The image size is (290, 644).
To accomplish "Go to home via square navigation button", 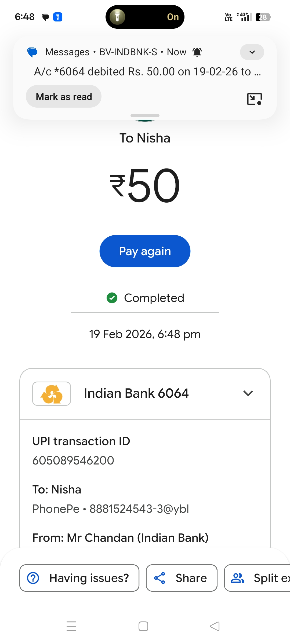I will pyautogui.click(x=143, y=626).
